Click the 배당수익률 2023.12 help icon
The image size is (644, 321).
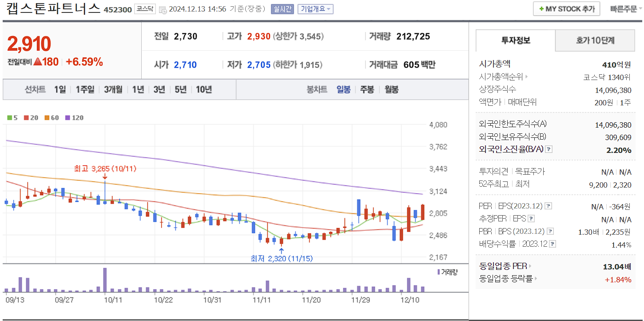[552, 244]
